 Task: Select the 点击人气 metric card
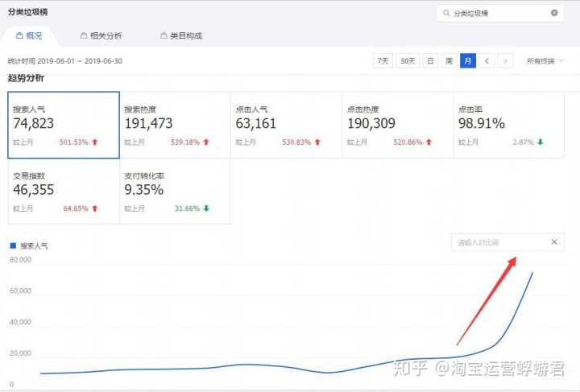point(286,125)
